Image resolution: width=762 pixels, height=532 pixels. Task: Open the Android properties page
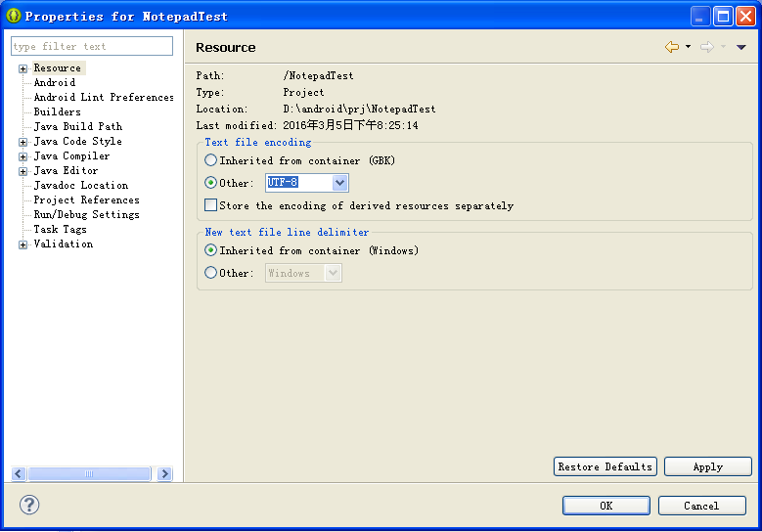point(55,82)
